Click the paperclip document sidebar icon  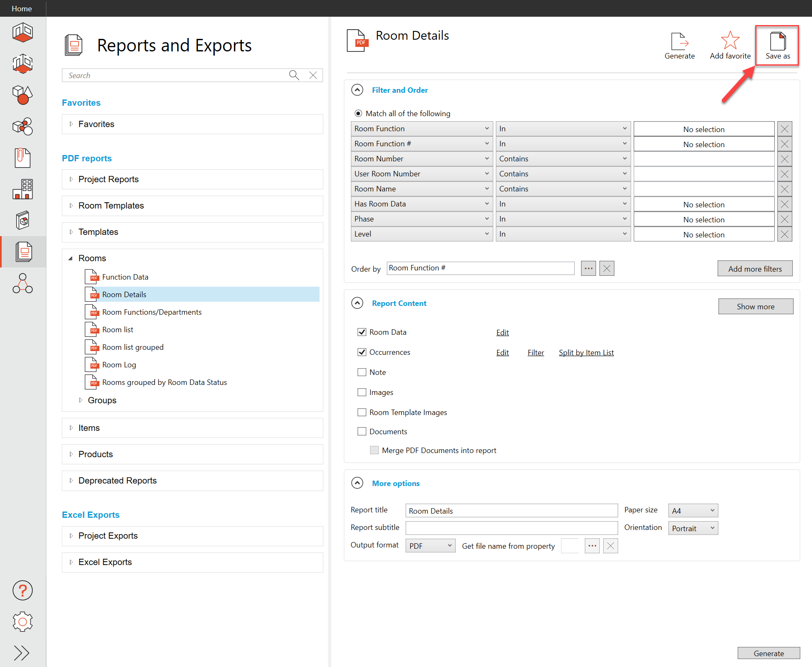tap(23, 158)
